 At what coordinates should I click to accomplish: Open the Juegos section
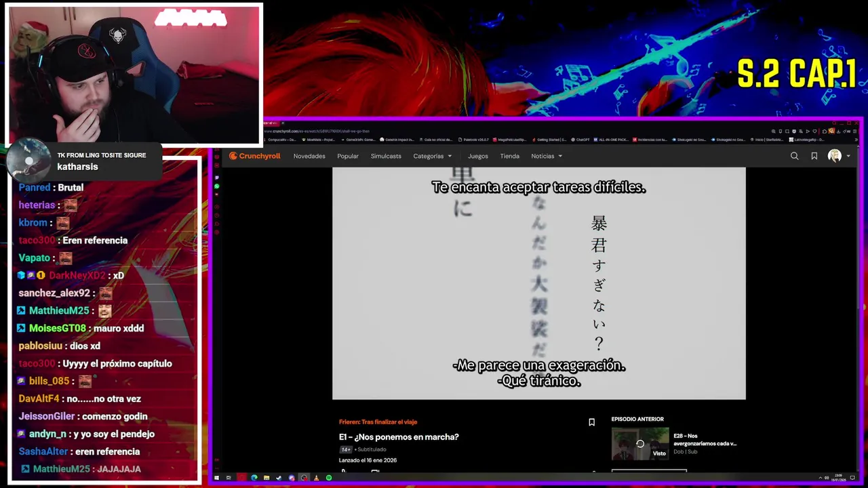pos(478,156)
